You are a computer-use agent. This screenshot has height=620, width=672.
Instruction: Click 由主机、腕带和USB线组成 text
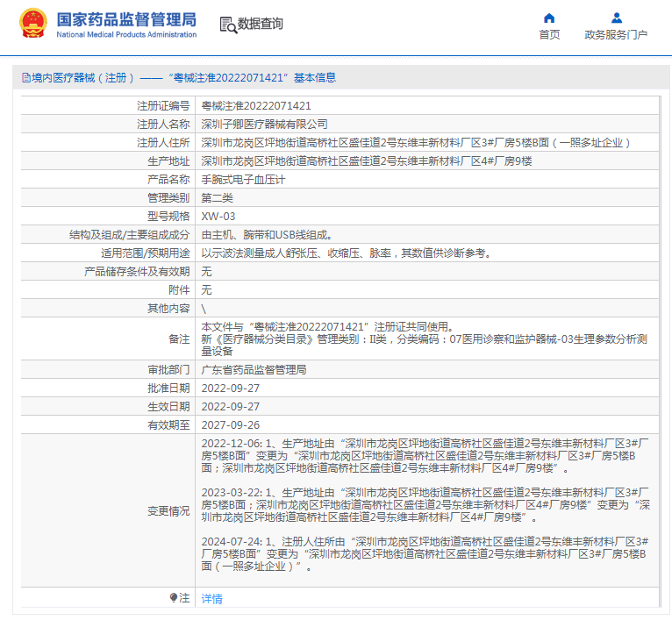(x=267, y=235)
